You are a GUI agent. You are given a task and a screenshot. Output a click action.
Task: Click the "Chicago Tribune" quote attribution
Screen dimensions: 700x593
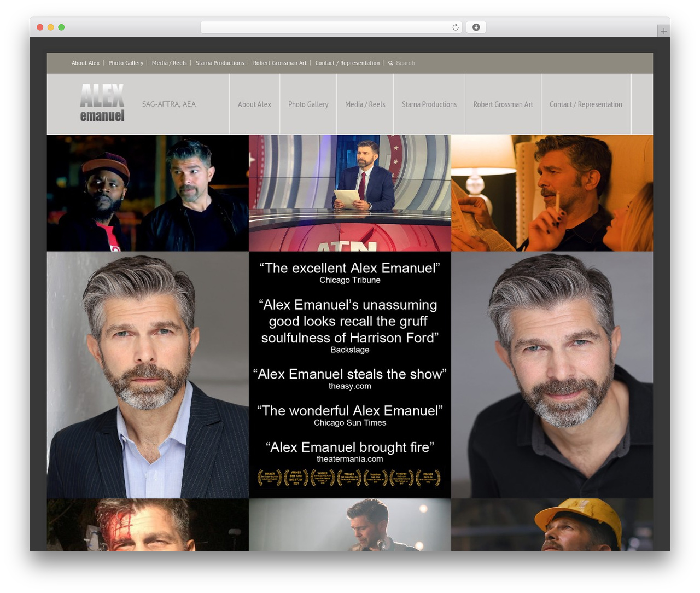pos(350,280)
